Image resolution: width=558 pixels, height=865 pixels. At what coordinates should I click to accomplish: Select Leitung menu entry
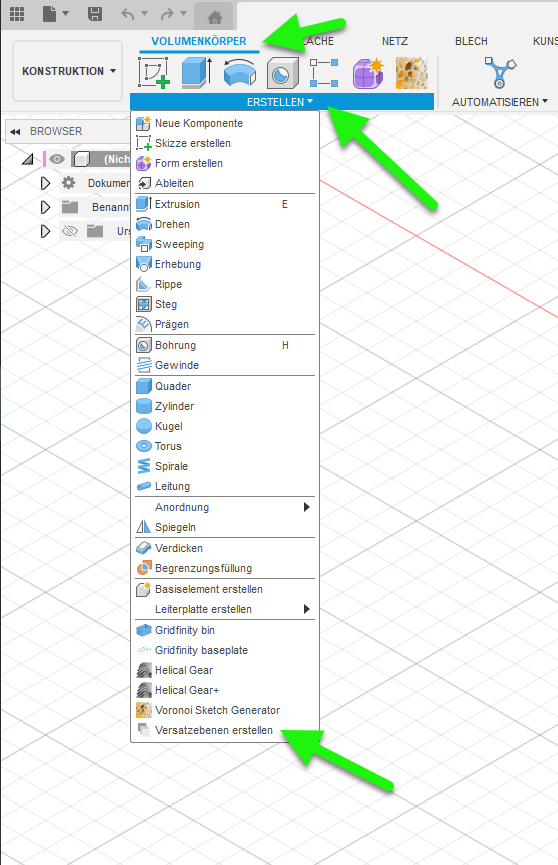tap(225, 486)
